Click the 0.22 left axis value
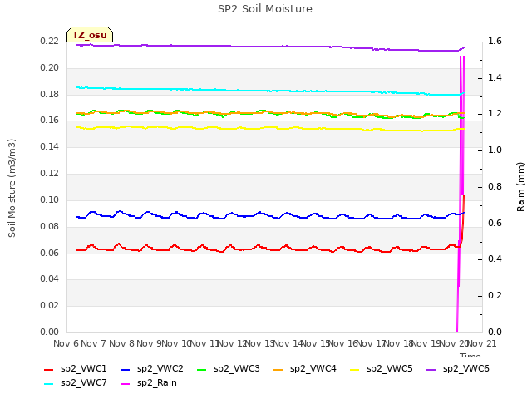This screenshot has height=399, width=532. 50,42
